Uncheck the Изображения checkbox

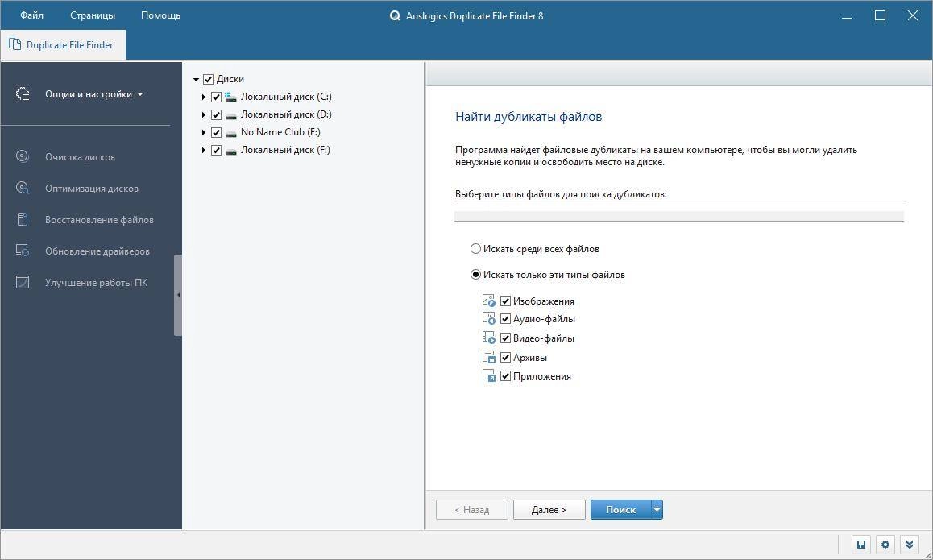[506, 301]
